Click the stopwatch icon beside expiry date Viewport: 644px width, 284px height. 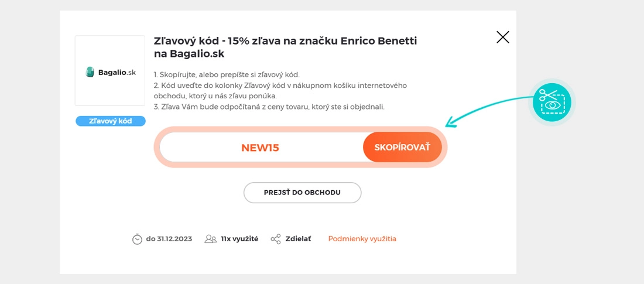(x=137, y=239)
